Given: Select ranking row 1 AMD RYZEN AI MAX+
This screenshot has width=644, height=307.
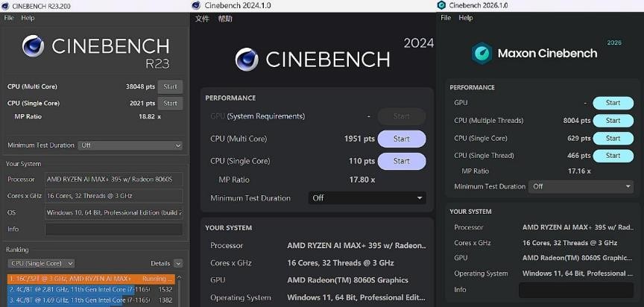Looking at the screenshot, I should [x=91, y=279].
